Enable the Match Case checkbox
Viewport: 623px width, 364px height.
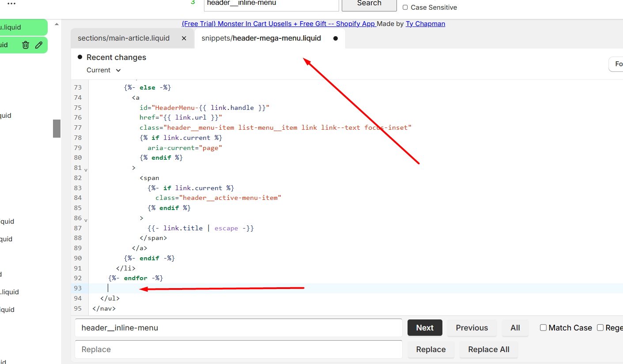coord(544,327)
